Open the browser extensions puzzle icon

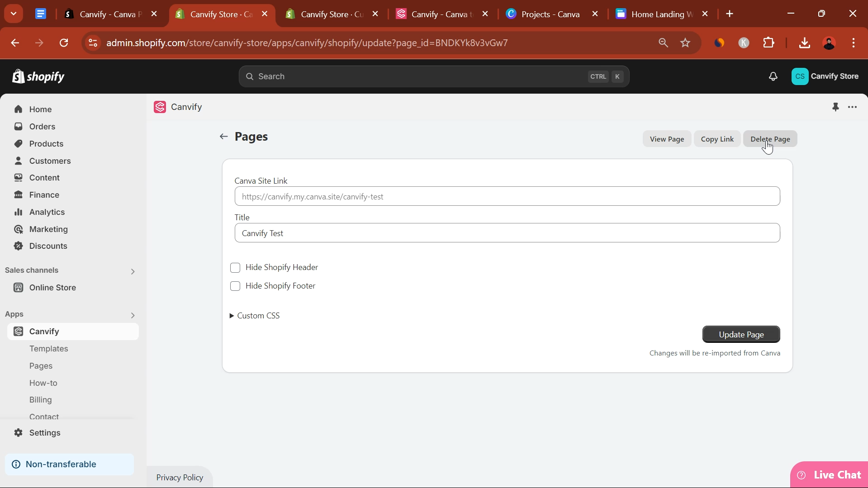(x=768, y=43)
